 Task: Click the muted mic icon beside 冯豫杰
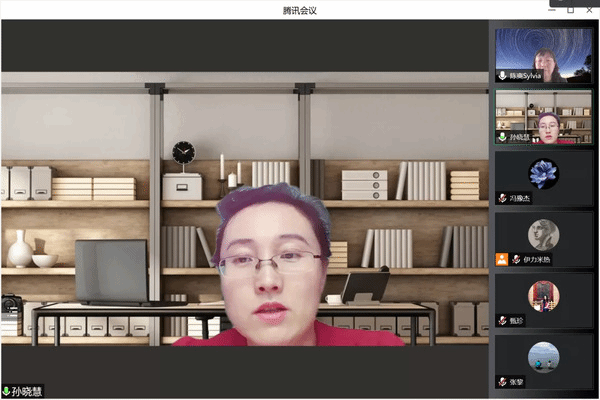click(x=502, y=198)
